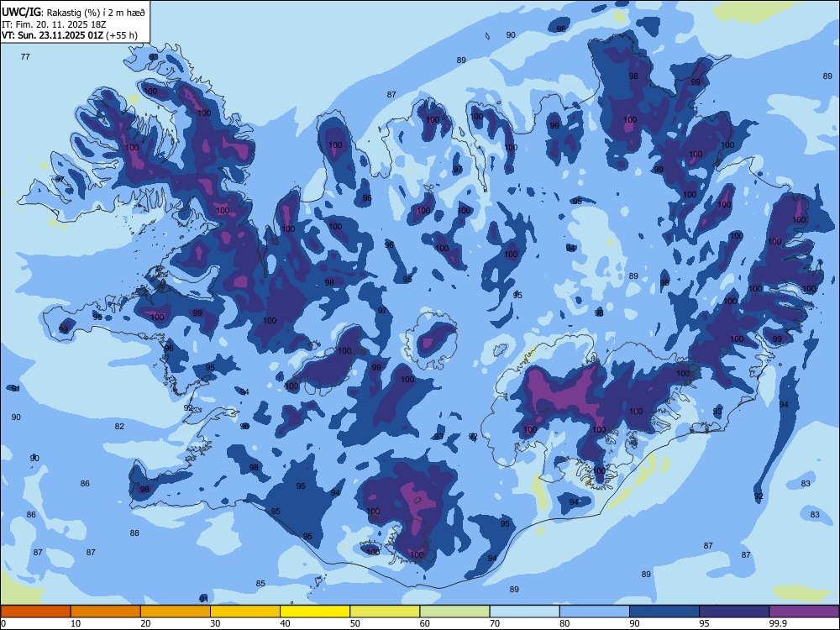
Task: Click the 70–80 light blue legend swatch
Action: tap(524, 612)
